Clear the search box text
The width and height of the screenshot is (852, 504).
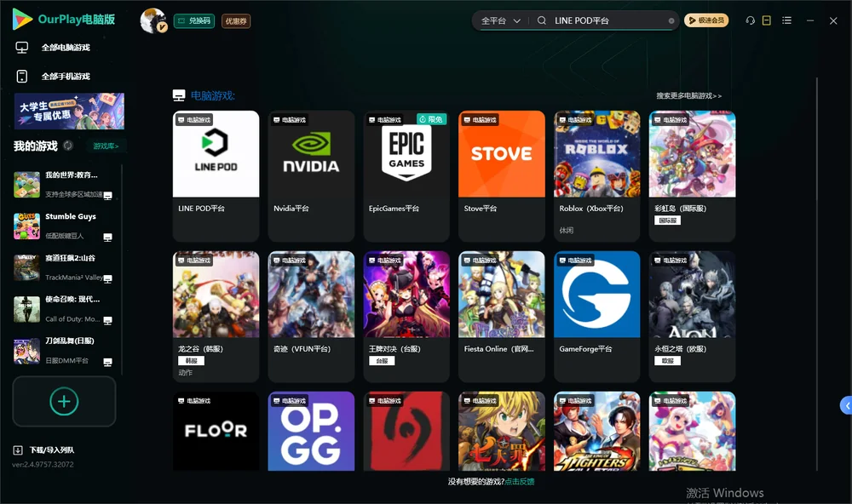pyautogui.click(x=671, y=20)
